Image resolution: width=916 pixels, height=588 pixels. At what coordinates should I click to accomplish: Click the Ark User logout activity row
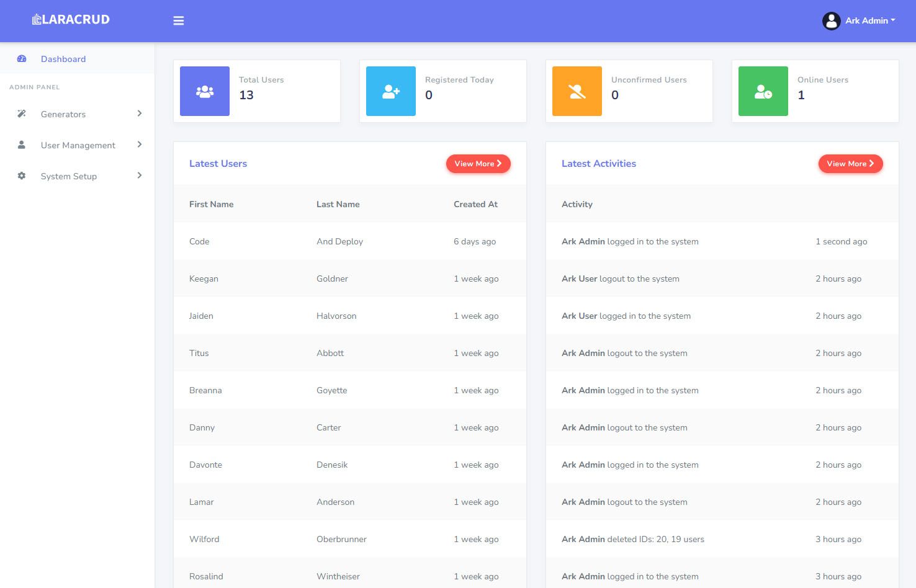722,278
